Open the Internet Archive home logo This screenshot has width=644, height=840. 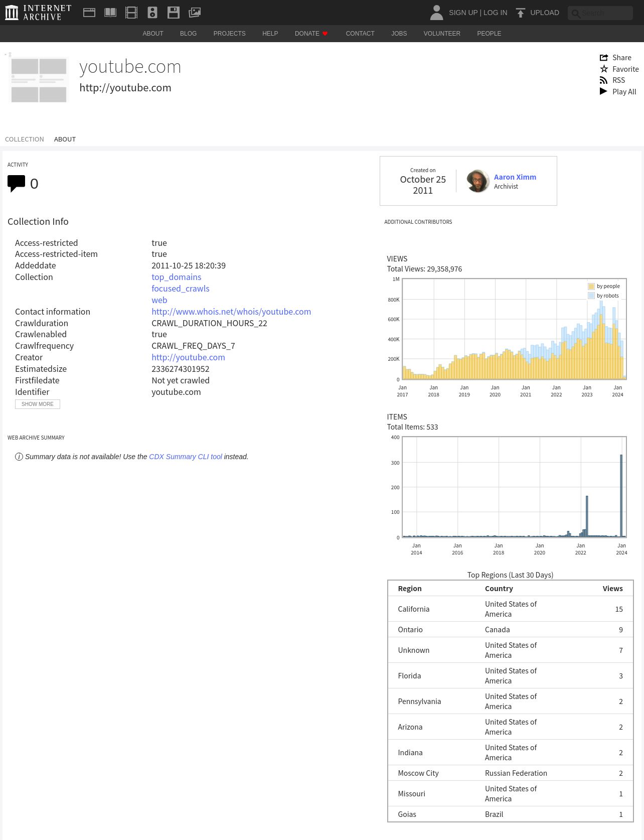click(38, 13)
